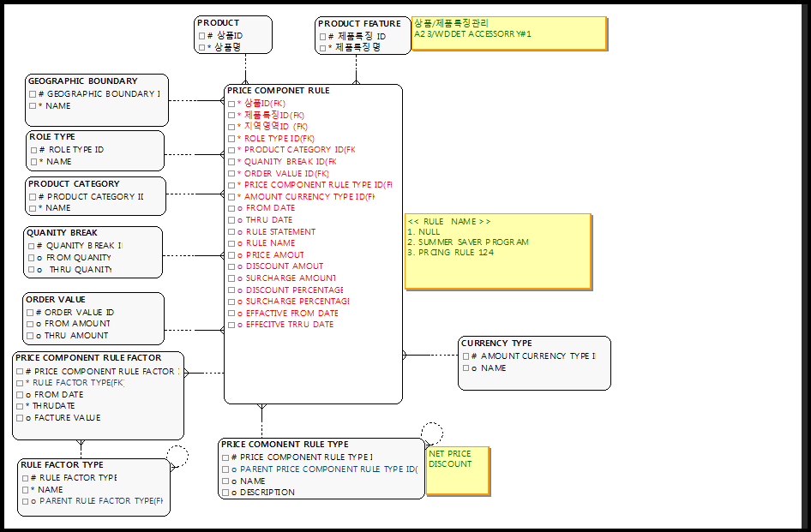Select the PRICE COMPONET RULE entity title
The height and width of the screenshot is (532, 811).
tap(278, 91)
